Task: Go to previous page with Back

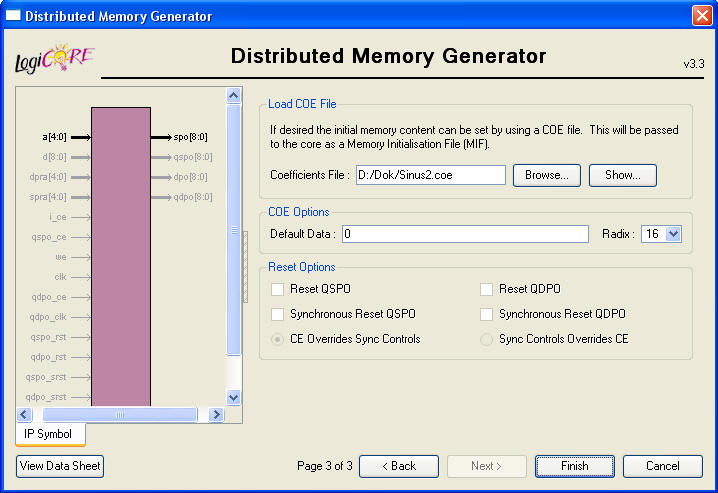Action: [x=399, y=466]
